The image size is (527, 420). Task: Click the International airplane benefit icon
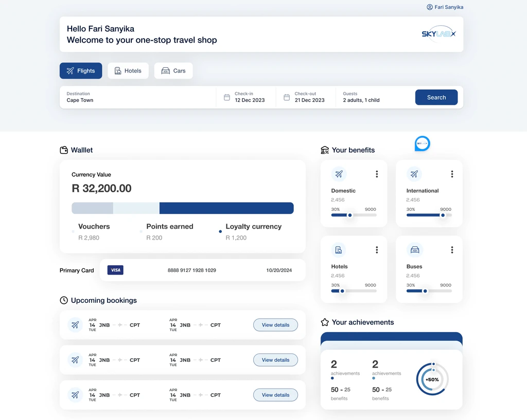tap(414, 174)
